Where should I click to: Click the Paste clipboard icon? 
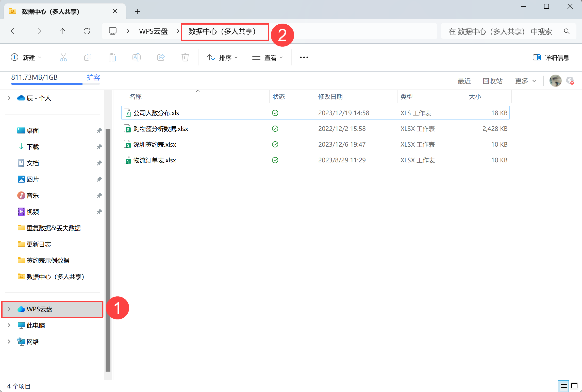point(112,58)
